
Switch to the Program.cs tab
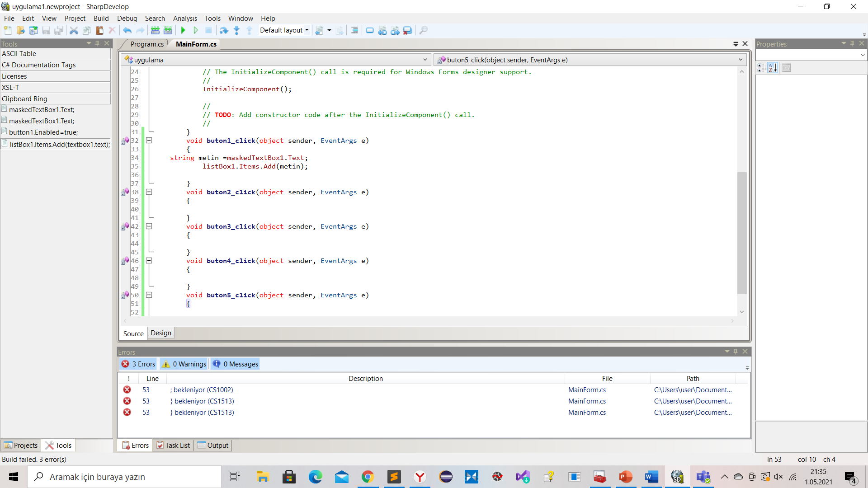(x=146, y=44)
